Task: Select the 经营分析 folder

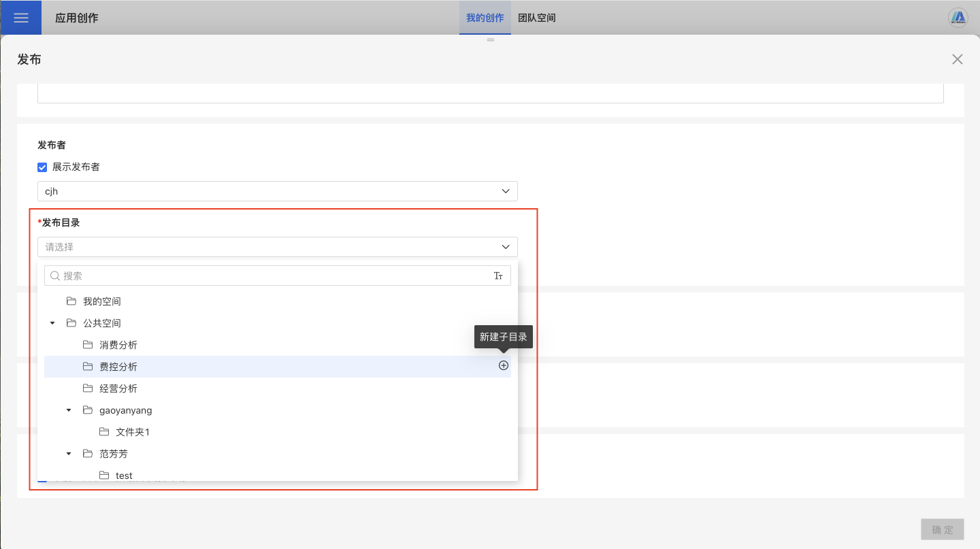Action: pos(118,388)
